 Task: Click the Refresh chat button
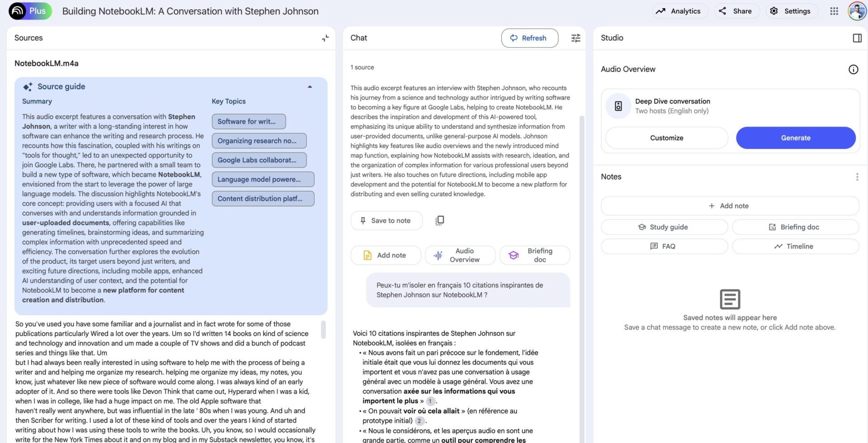coord(529,38)
